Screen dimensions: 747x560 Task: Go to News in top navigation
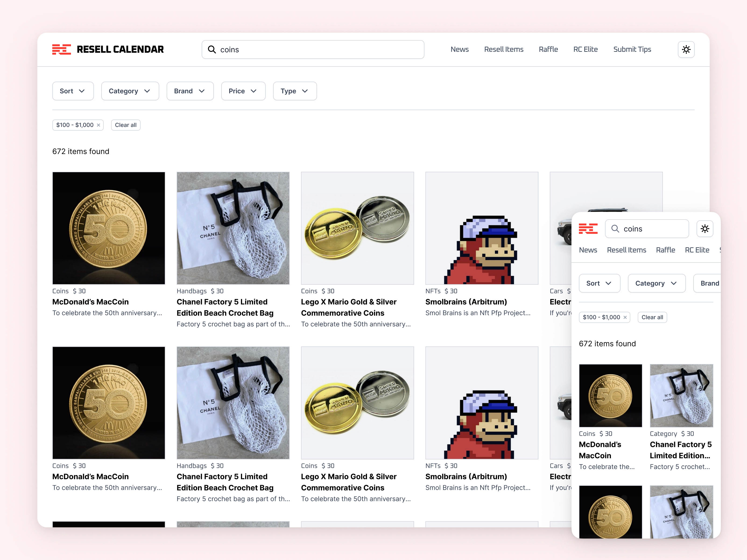[459, 49]
